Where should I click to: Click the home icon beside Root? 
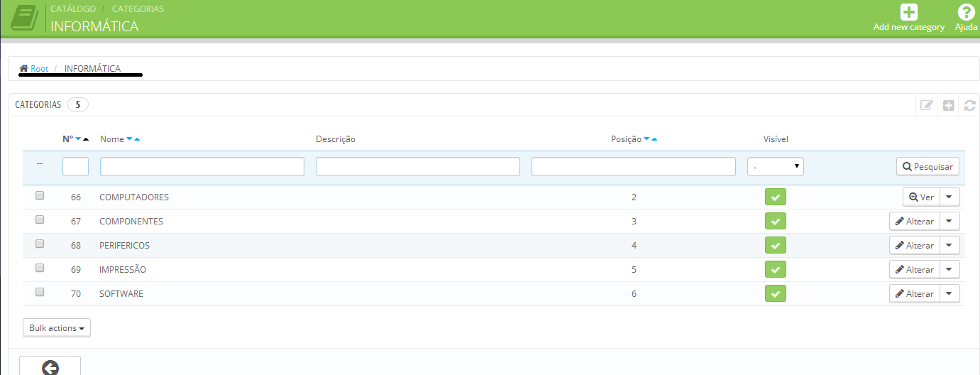[23, 69]
